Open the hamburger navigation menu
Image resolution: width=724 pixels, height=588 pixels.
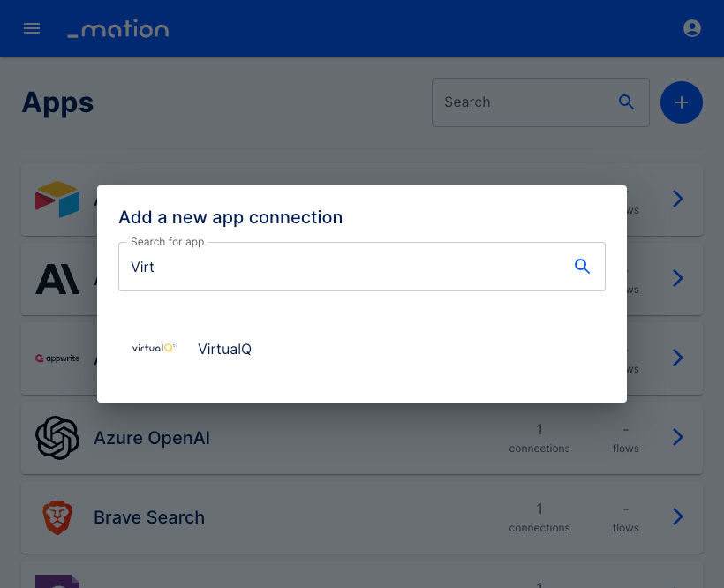(x=32, y=28)
